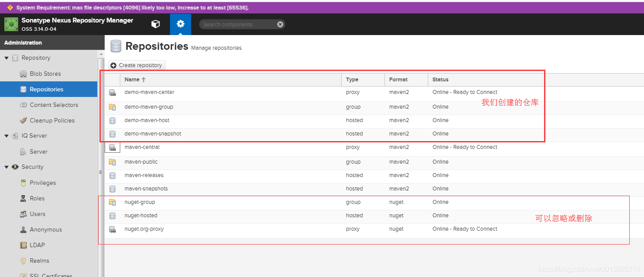Viewport: 644px width, 277px height.
Task: Click the hosted icon of maven-snapshots
Action: tap(112, 189)
